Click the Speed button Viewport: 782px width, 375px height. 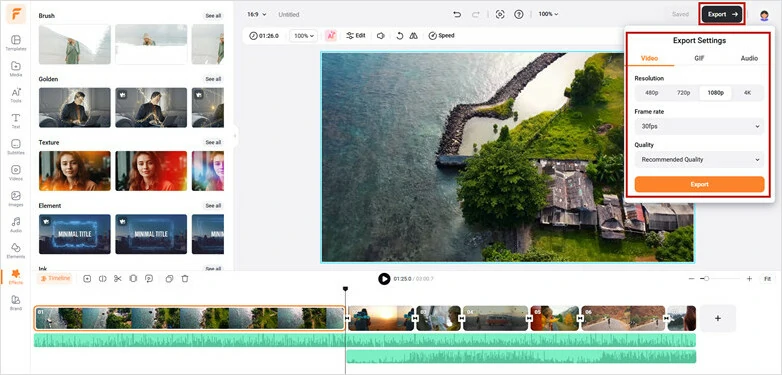(441, 36)
